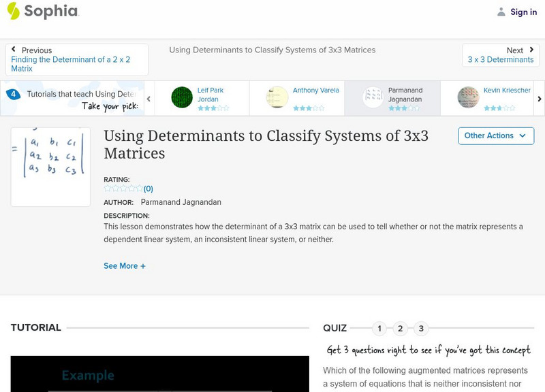Click the empty rating stars under RATING

pyautogui.click(x=123, y=189)
